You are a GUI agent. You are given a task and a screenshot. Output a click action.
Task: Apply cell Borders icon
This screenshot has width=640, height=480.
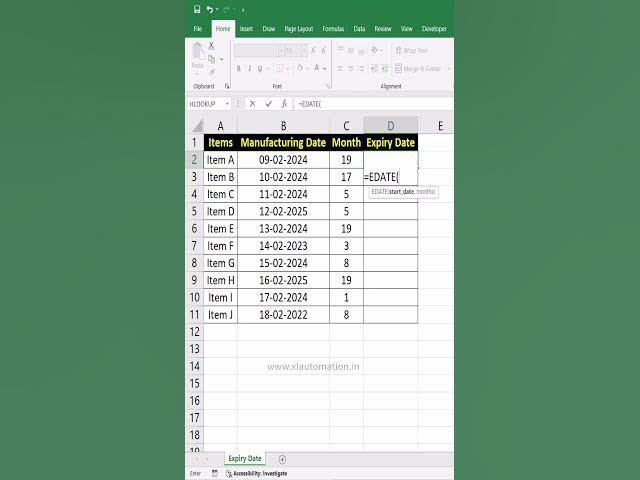[280, 68]
